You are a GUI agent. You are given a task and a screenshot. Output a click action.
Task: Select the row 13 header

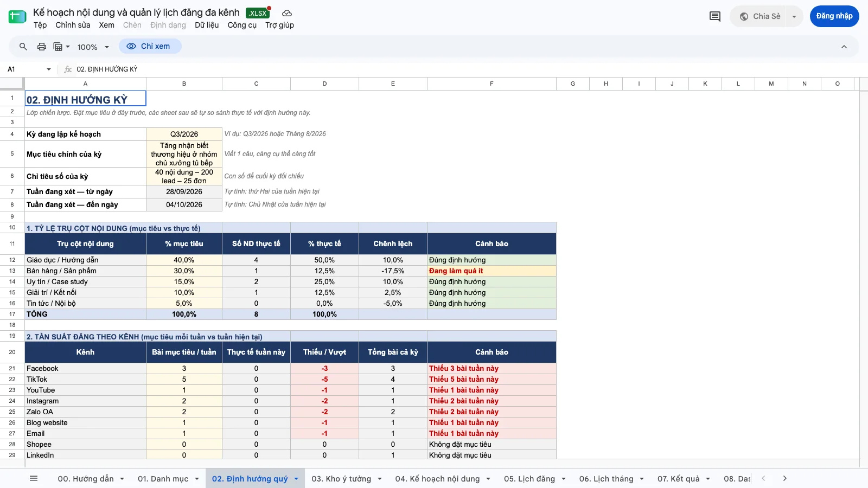(12, 271)
